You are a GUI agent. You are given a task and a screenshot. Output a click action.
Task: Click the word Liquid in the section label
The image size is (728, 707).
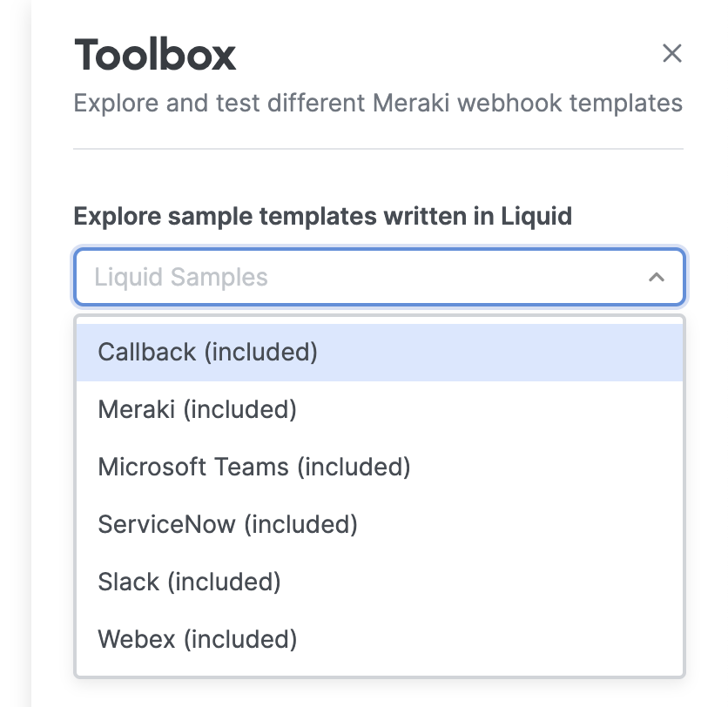tap(536, 216)
